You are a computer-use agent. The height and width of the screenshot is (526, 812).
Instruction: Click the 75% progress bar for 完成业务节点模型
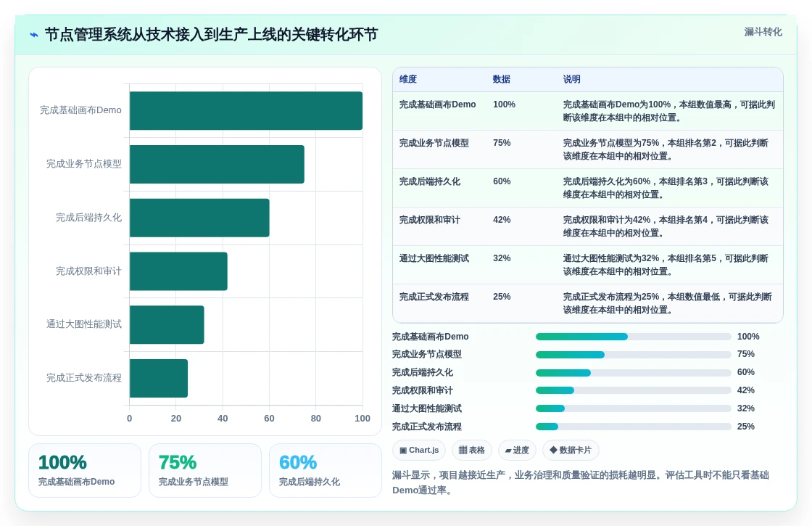(634, 355)
